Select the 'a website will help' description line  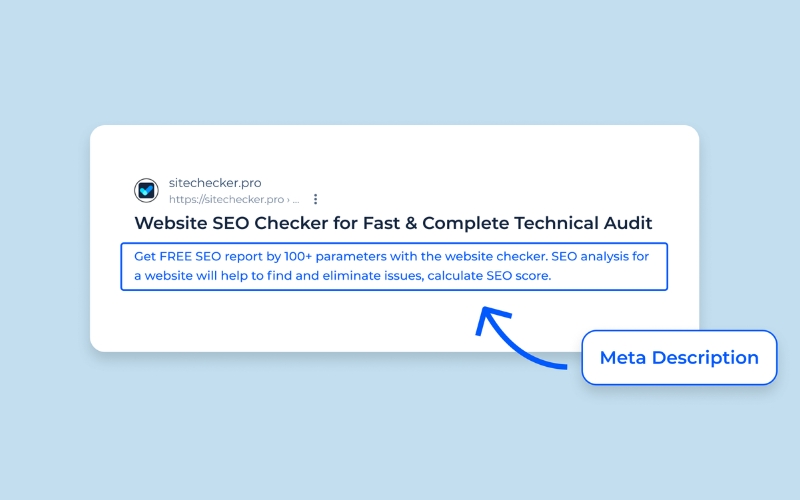[x=342, y=275]
